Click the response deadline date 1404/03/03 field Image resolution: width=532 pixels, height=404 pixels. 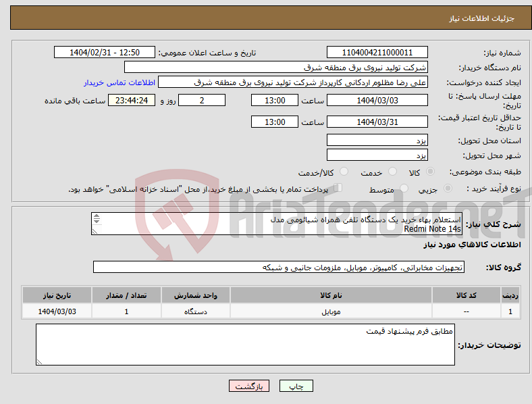(377, 100)
